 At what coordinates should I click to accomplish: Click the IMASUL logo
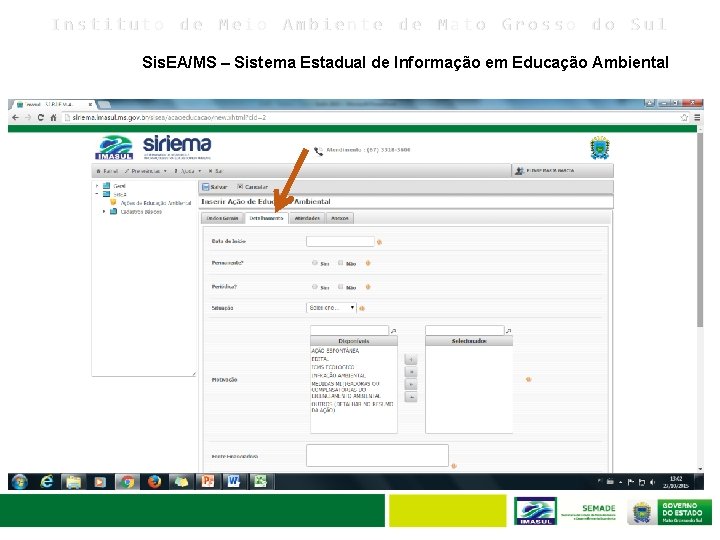point(114,147)
